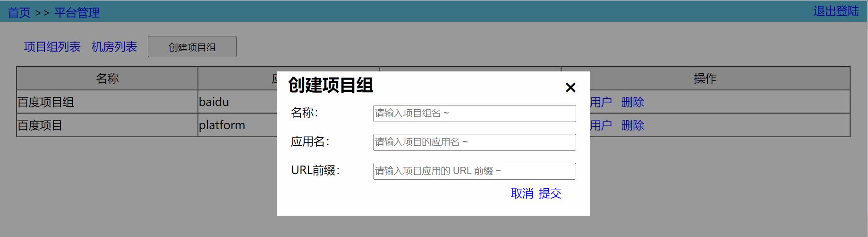Delete the 百度项目组 row

(x=632, y=102)
